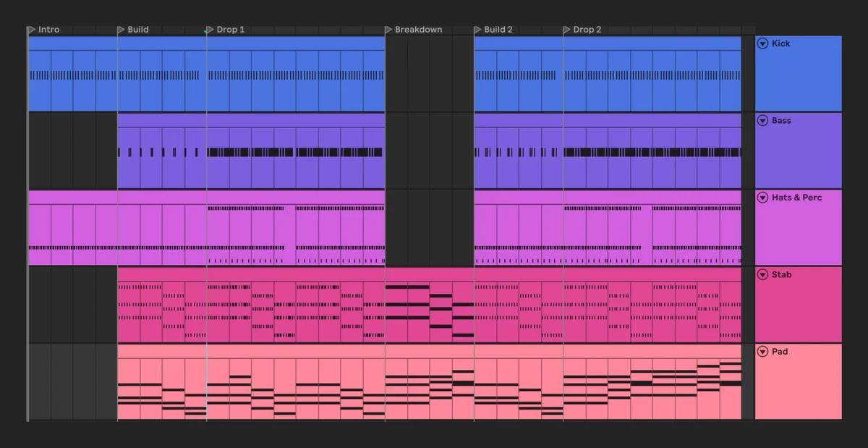This screenshot has height=448, width=868.
Task: Select the Build locator marker
Action: [133, 30]
